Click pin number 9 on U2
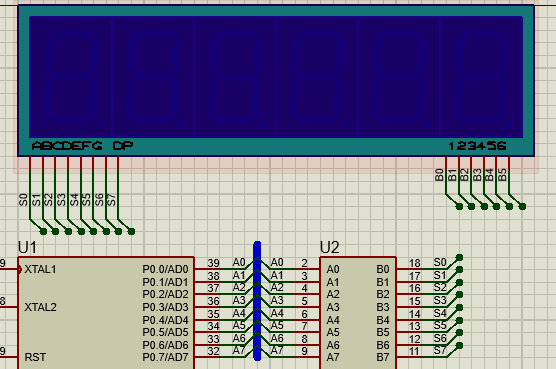The height and width of the screenshot is (369, 556). pyautogui.click(x=304, y=351)
